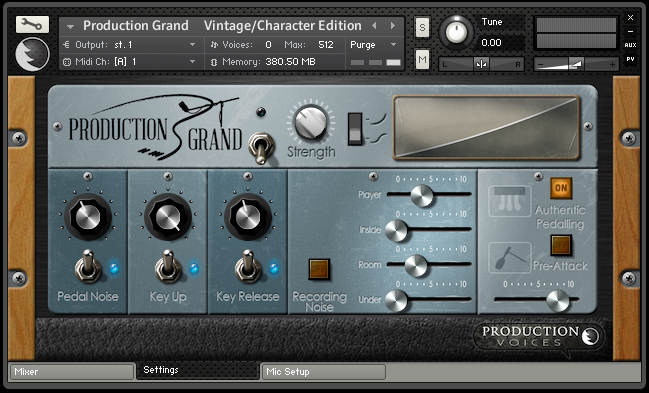The height and width of the screenshot is (393, 649).
Task: Flip the Pedal Noise toggle switch
Action: pyautogui.click(x=87, y=265)
